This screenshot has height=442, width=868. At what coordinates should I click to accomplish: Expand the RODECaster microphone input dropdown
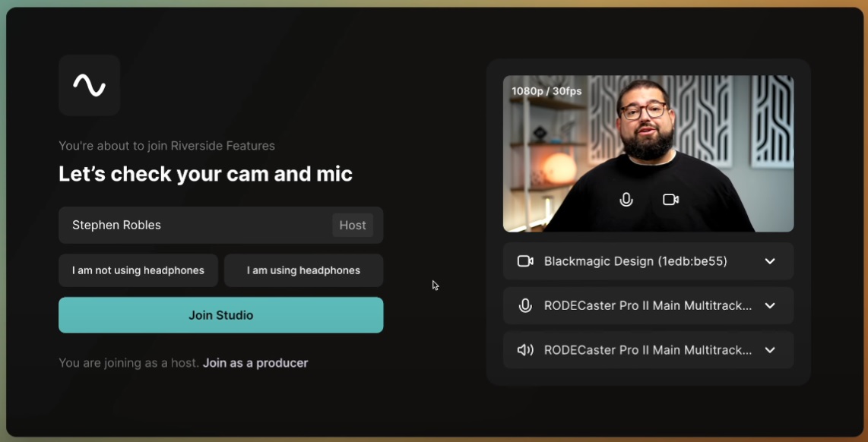click(769, 305)
